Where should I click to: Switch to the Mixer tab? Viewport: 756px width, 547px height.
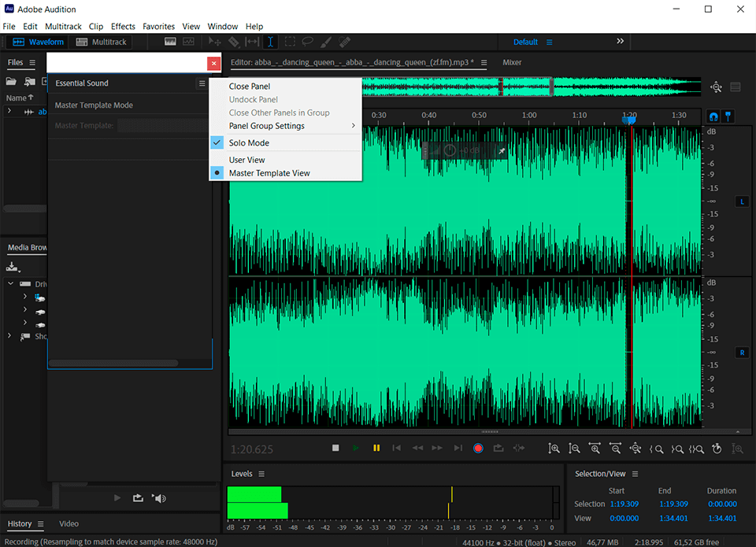[x=512, y=62]
